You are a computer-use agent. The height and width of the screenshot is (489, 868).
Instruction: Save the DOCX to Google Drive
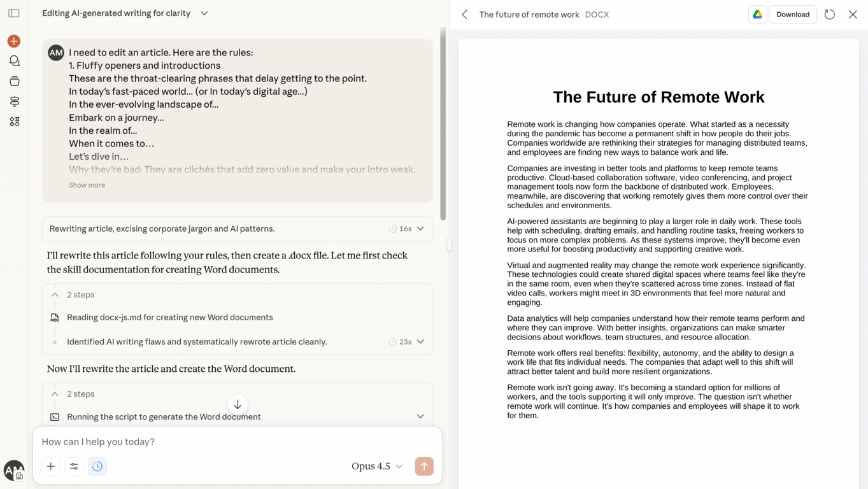(757, 13)
